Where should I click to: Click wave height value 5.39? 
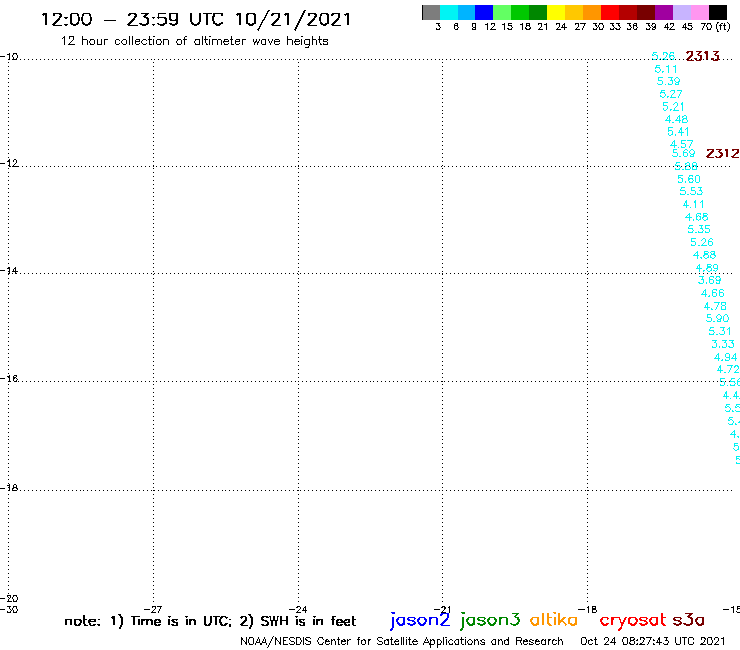pos(668,81)
